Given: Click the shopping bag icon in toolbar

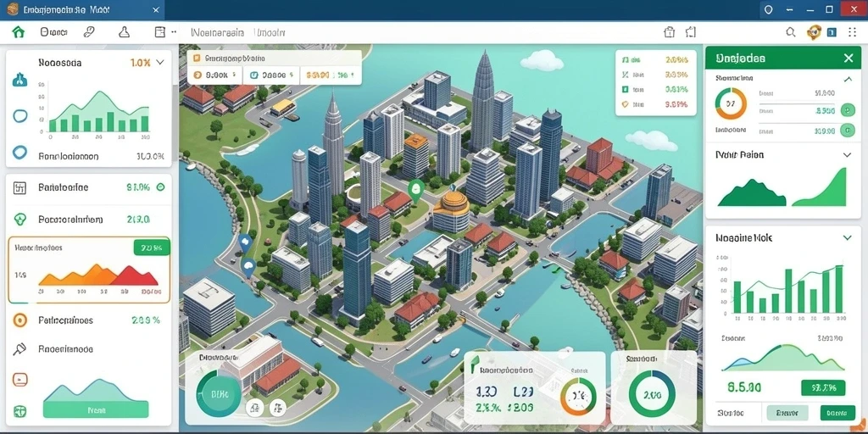Looking at the screenshot, I should pos(670,32).
